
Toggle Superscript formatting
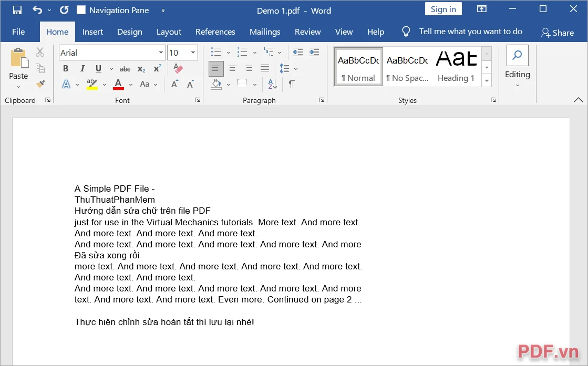(158, 68)
